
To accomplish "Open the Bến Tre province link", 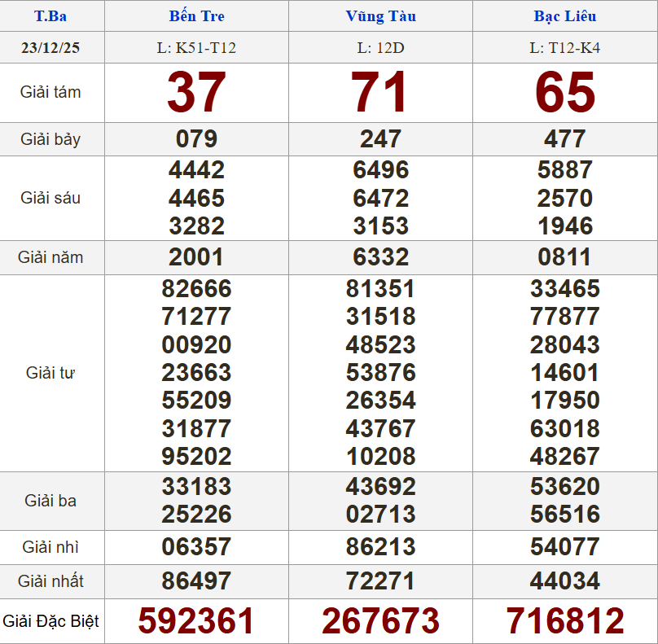I will 196,16.
